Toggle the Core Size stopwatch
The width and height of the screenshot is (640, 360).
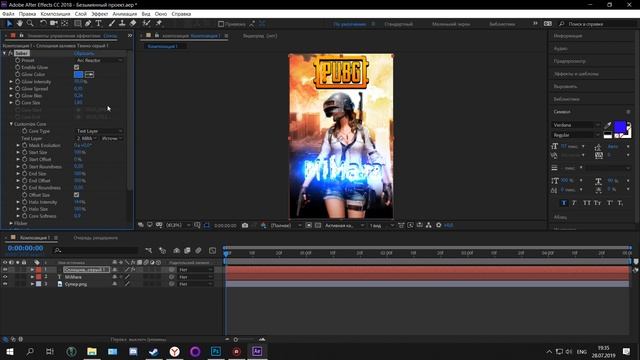click(18, 103)
